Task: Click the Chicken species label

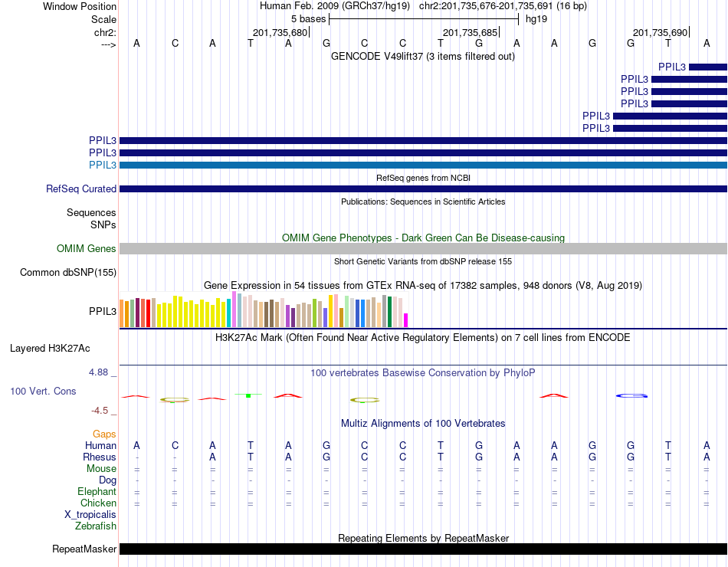Action: click(x=98, y=503)
